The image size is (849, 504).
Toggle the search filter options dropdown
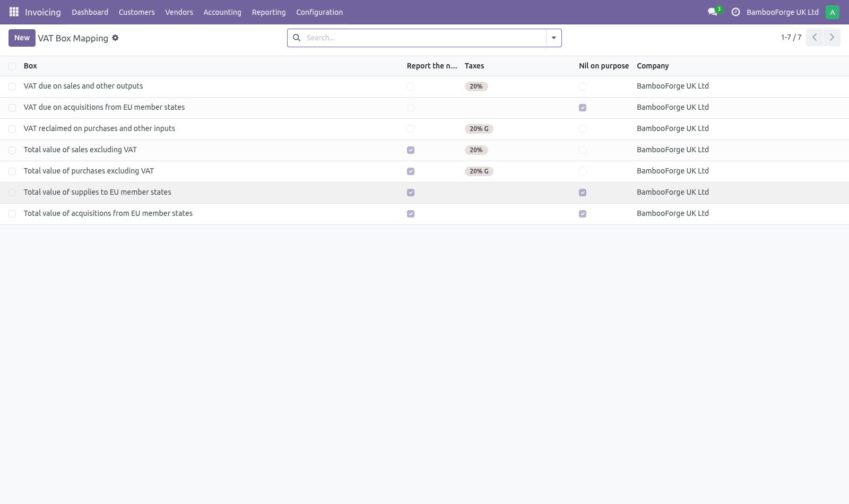click(x=553, y=38)
